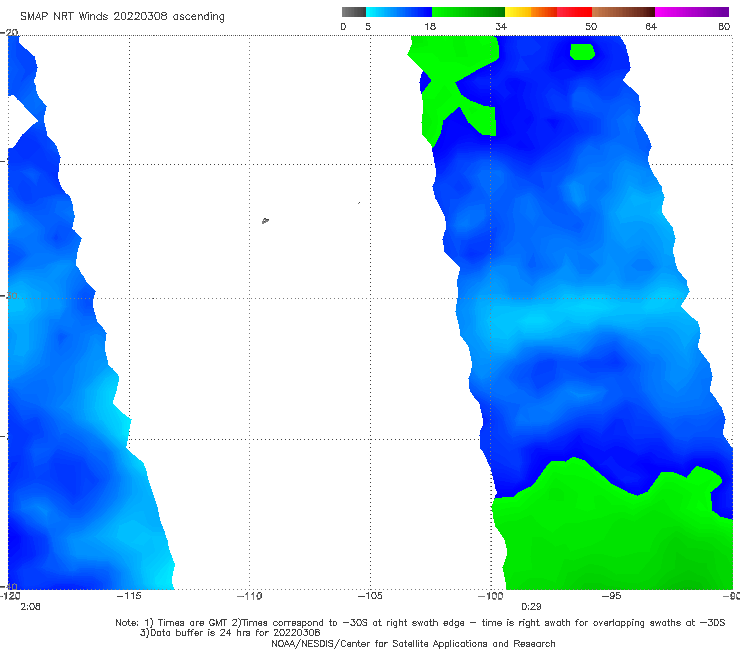
Task: Click the green segment of the color bar
Action: (x=468, y=12)
